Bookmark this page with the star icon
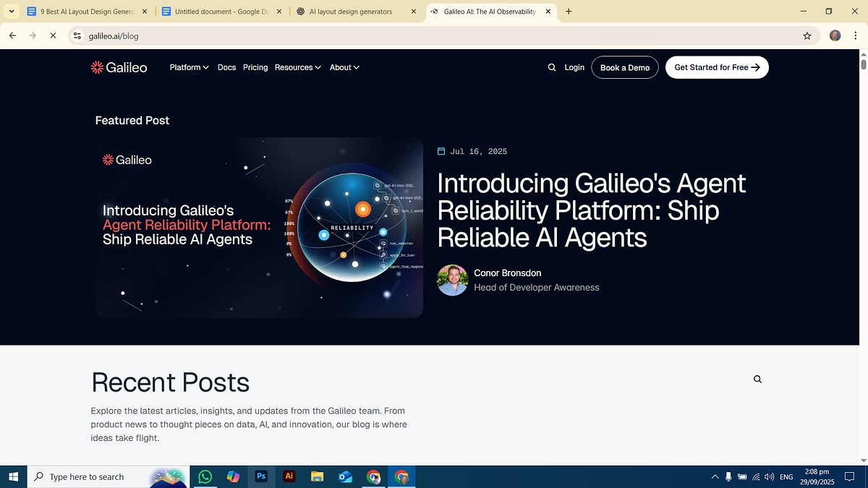The width and height of the screenshot is (868, 488). 807,35
